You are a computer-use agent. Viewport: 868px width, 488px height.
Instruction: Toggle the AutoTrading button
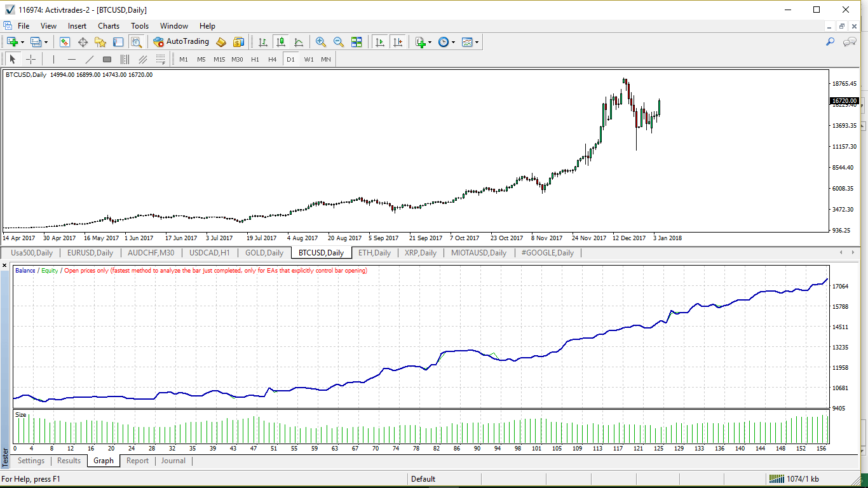click(x=181, y=42)
